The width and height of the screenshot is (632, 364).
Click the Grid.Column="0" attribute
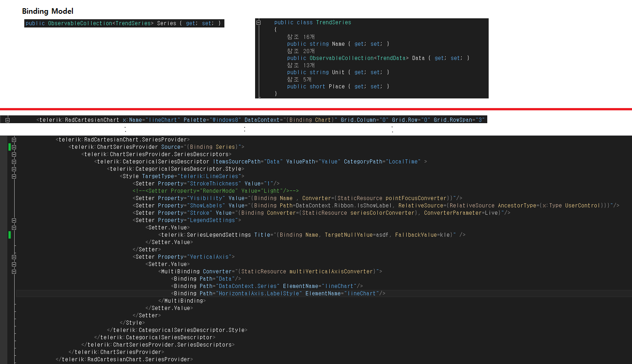click(x=365, y=120)
